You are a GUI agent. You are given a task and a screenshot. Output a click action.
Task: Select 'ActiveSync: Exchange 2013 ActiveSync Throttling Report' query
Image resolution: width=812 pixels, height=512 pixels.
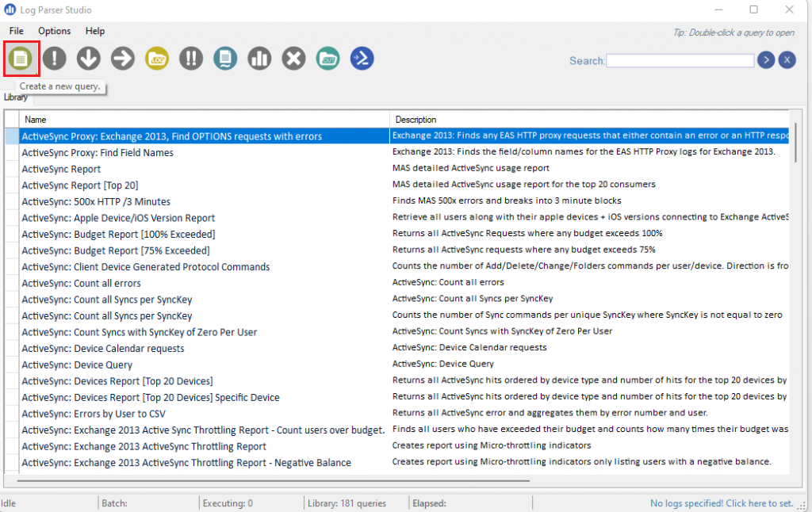pos(144,446)
